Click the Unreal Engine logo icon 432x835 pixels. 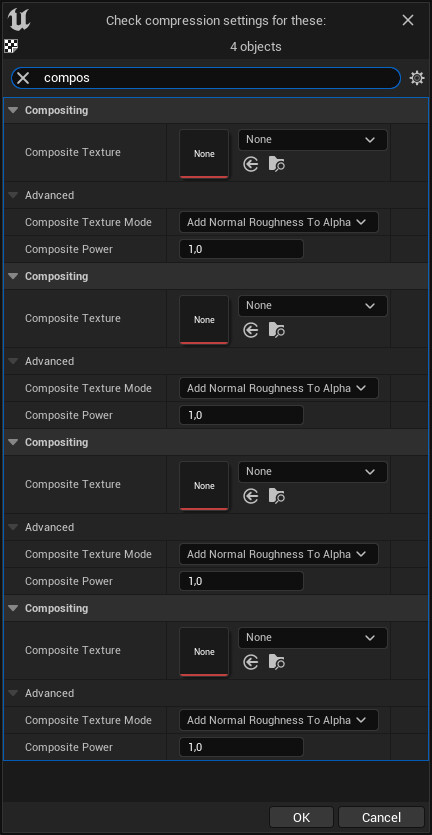(19, 21)
